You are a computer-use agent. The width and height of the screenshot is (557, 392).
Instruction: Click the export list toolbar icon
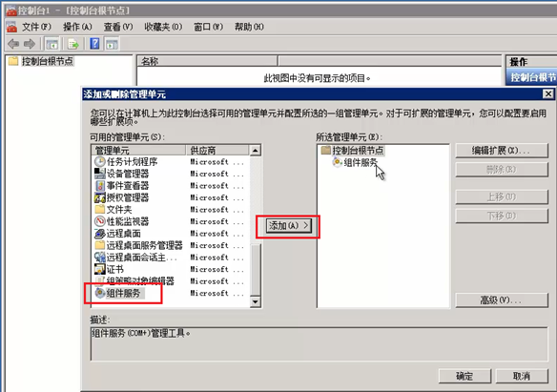pyautogui.click(x=72, y=44)
